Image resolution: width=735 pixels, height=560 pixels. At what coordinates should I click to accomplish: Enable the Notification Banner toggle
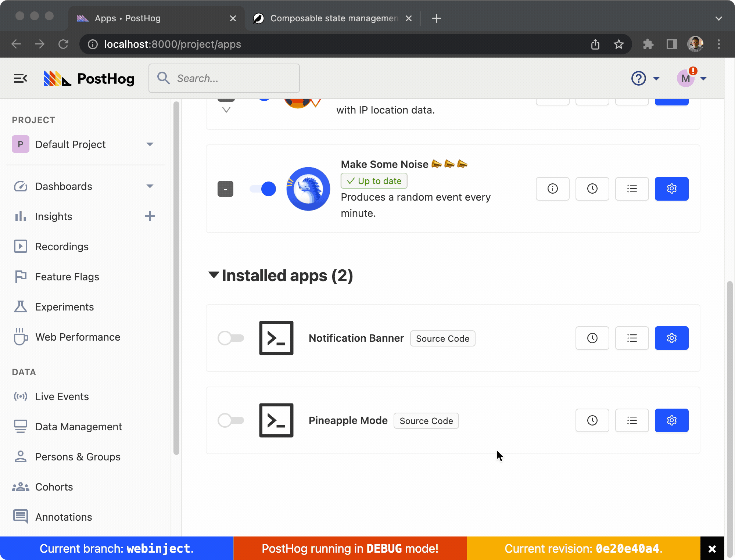(x=231, y=338)
